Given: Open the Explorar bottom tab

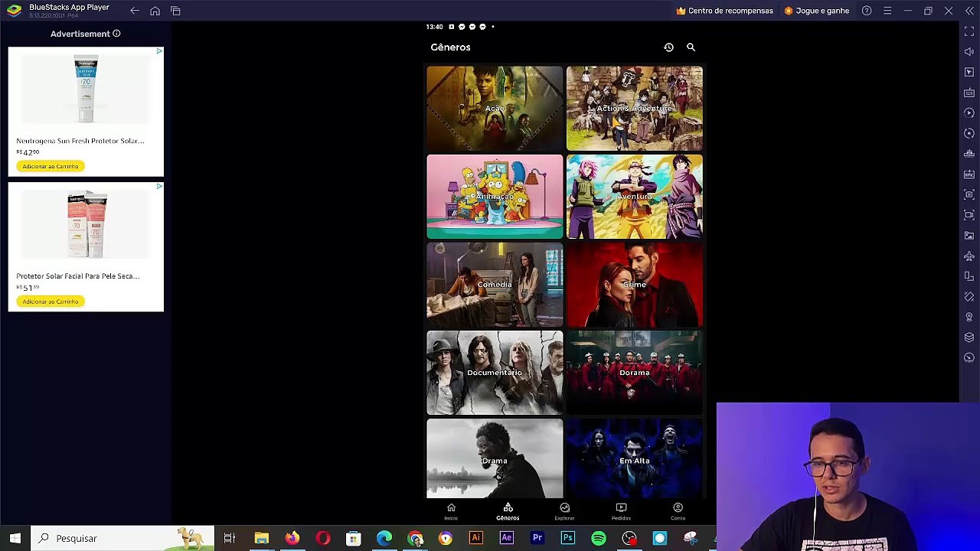Looking at the screenshot, I should point(564,511).
